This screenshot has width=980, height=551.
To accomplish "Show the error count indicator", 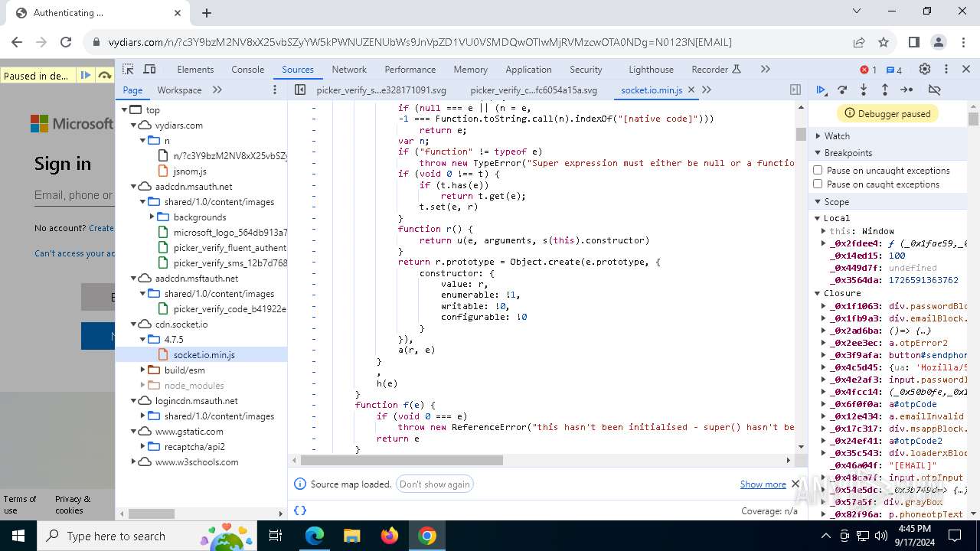I will (868, 70).
